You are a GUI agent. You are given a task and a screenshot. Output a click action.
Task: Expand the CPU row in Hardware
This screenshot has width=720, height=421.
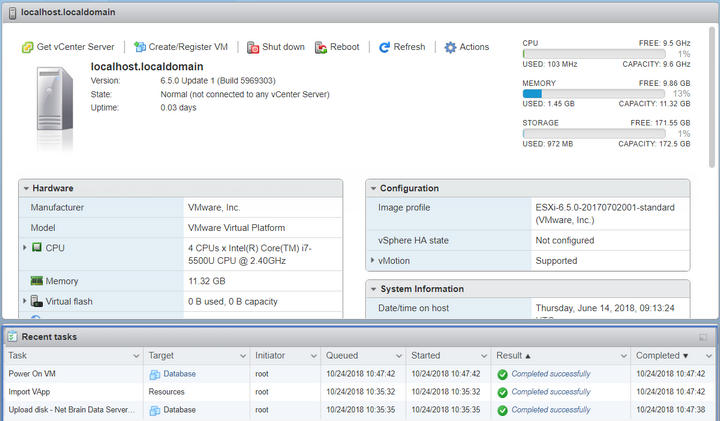25,247
